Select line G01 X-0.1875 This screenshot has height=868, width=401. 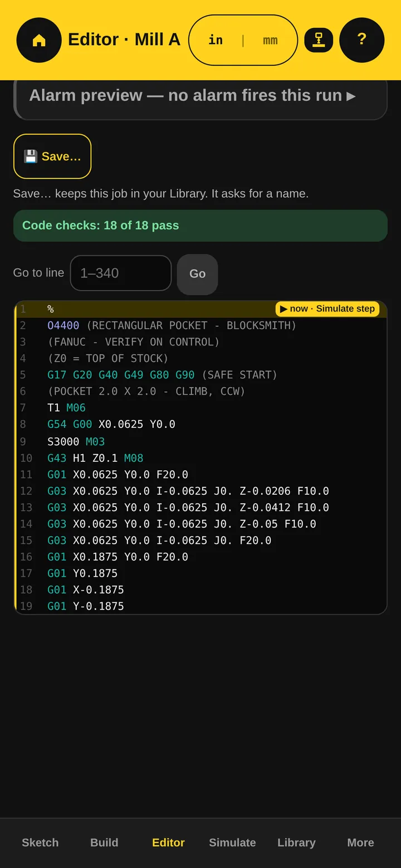pyautogui.click(x=200, y=589)
